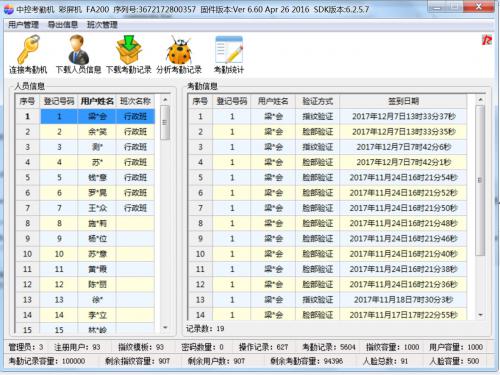500x375 pixels.
Task: Close the attendance software window
Action: click(x=479, y=7)
